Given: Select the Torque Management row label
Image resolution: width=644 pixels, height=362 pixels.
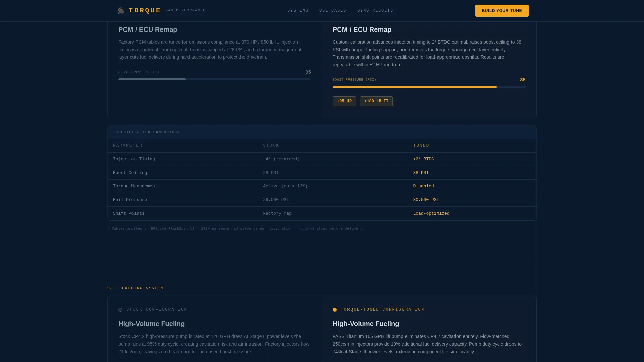Looking at the screenshot, I should [135, 186].
